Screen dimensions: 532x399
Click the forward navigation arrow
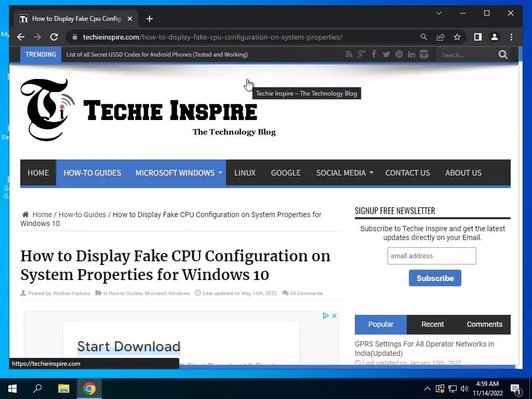[x=37, y=37]
